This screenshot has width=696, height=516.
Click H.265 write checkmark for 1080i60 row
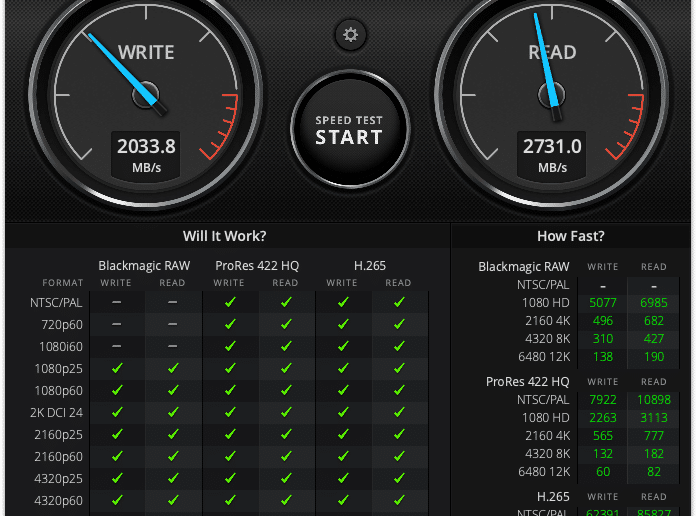click(x=343, y=346)
